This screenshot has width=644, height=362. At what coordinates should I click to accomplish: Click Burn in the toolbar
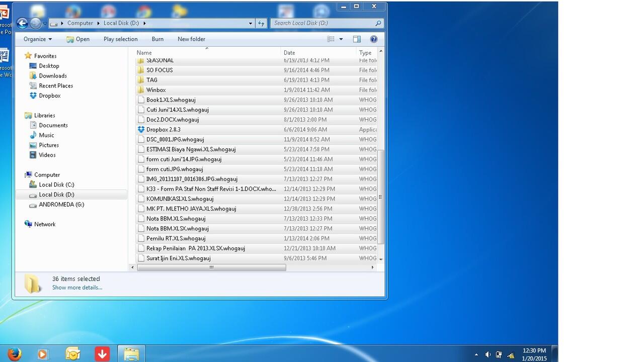pos(157,39)
